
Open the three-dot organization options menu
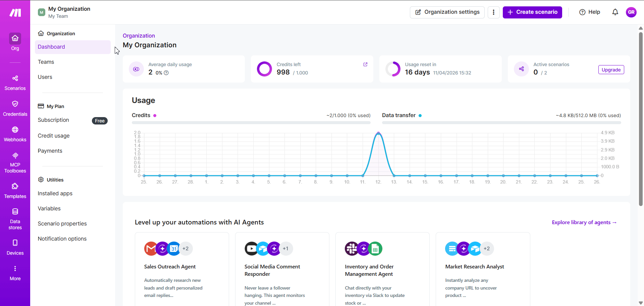pos(493,12)
